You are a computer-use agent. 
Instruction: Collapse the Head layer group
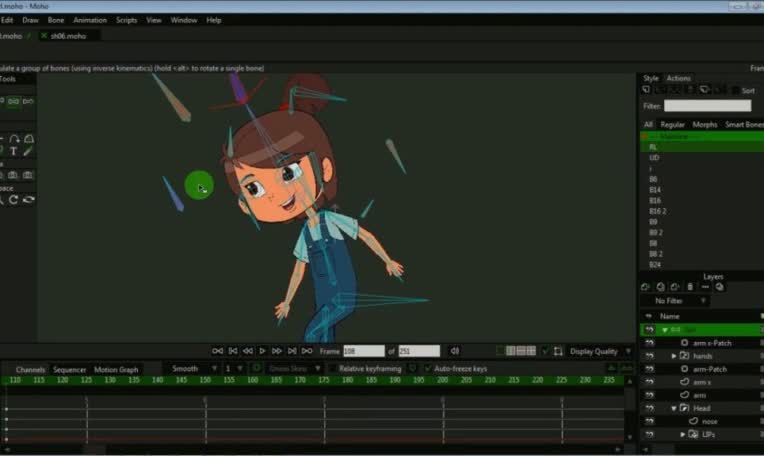674,408
